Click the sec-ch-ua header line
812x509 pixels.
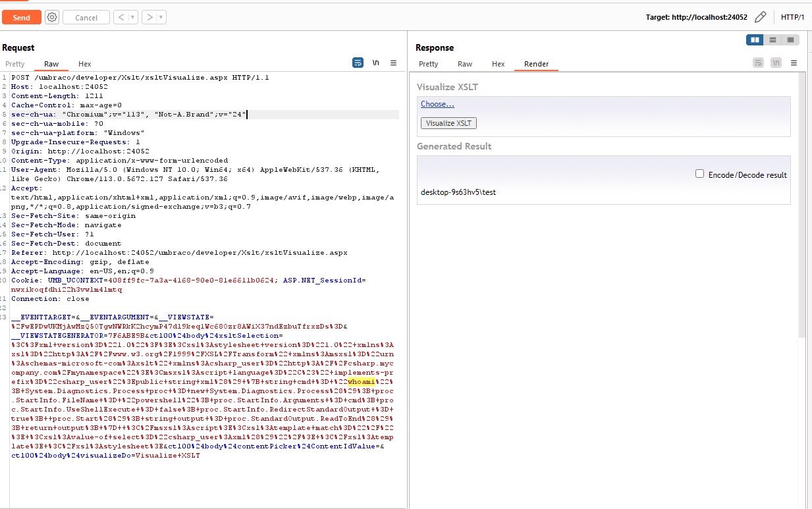pyautogui.click(x=128, y=115)
